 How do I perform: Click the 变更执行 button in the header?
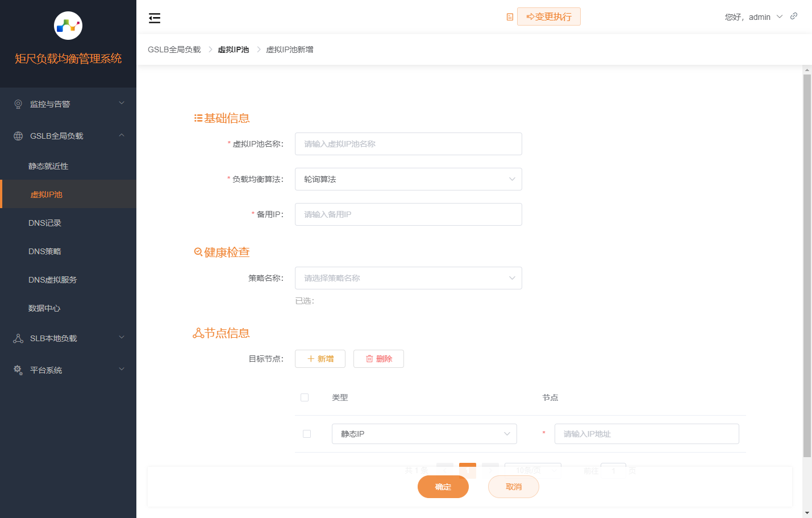click(x=549, y=16)
